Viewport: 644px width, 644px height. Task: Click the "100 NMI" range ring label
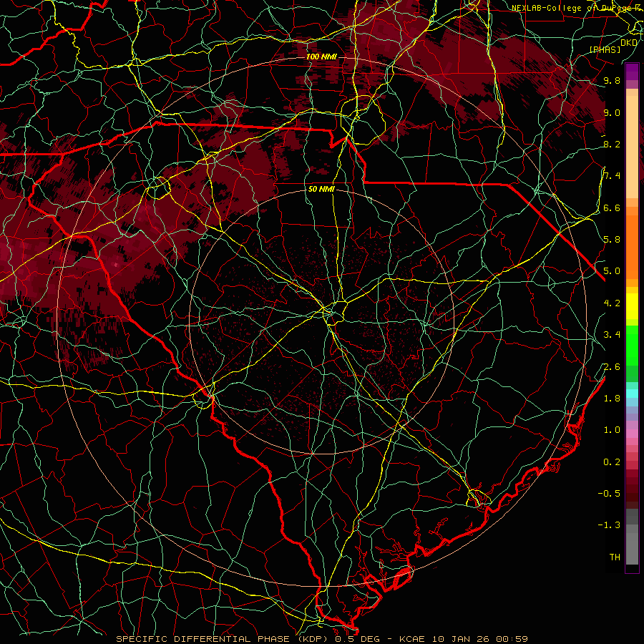click(321, 57)
